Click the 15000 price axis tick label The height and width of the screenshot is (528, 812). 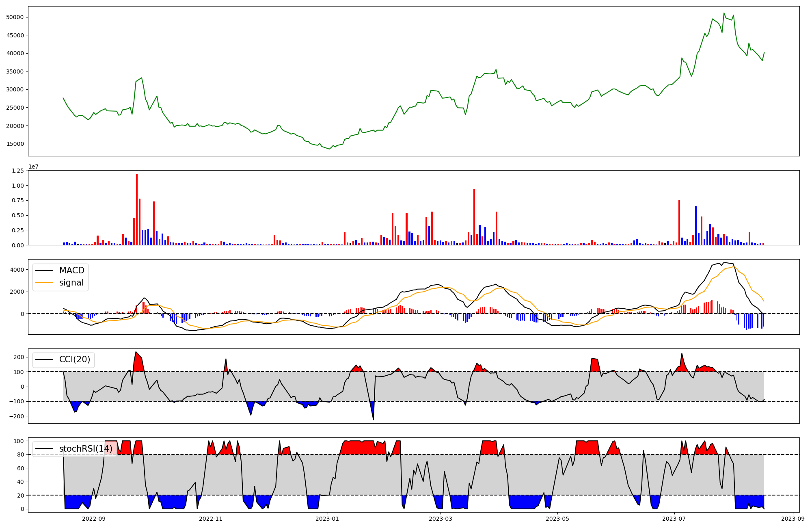[x=15, y=144]
